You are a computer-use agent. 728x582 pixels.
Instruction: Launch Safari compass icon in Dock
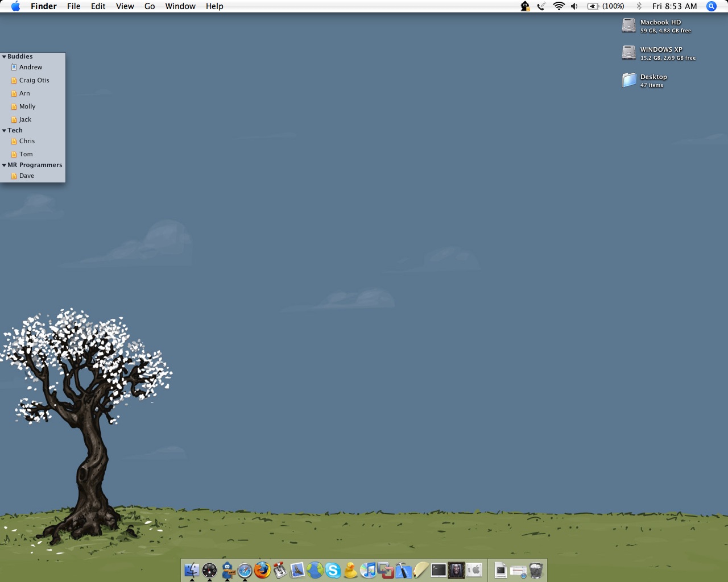245,570
